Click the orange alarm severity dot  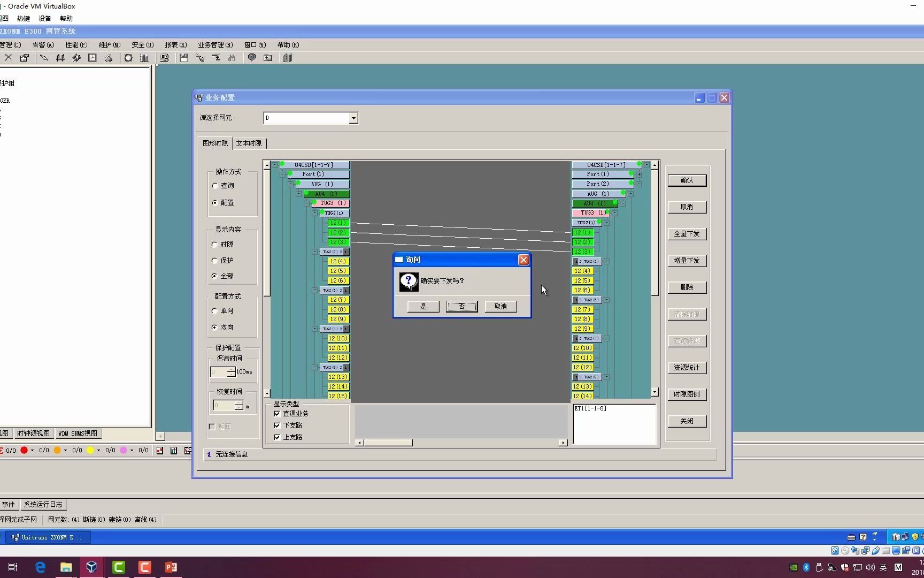coord(57,451)
